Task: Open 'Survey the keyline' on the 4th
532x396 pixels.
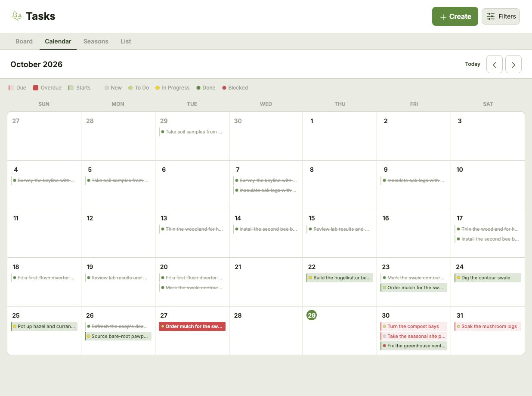Action: tap(44, 180)
